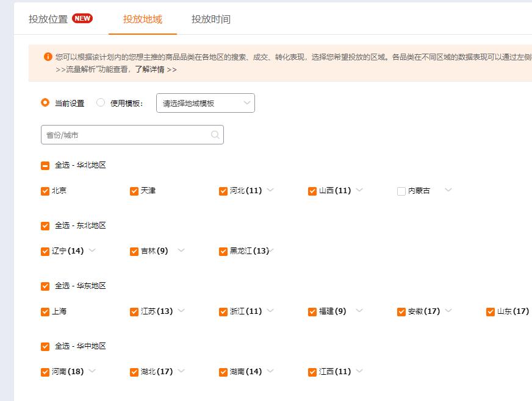
Task: Disable the 上海 checkbox
Action: 44,311
